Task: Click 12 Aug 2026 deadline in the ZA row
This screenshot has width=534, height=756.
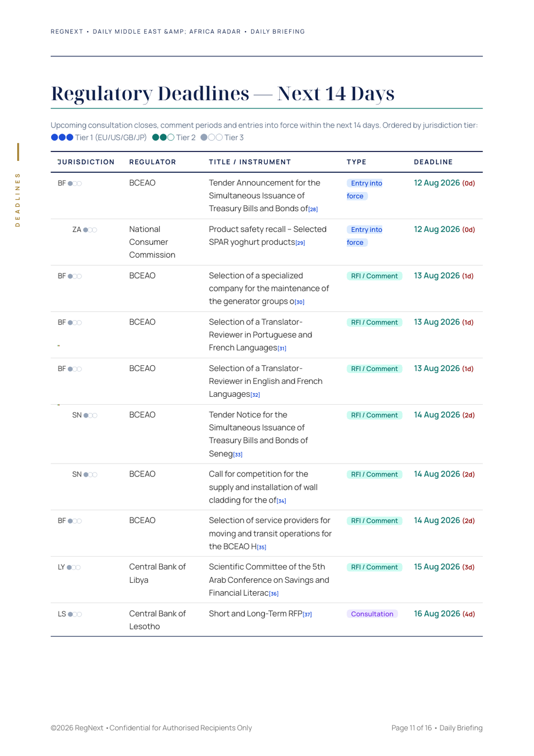Action: click(445, 230)
